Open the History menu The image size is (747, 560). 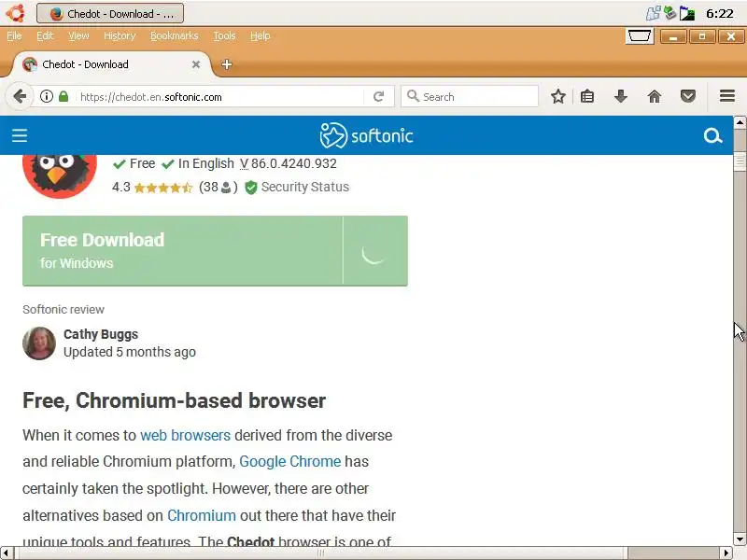[x=120, y=35]
